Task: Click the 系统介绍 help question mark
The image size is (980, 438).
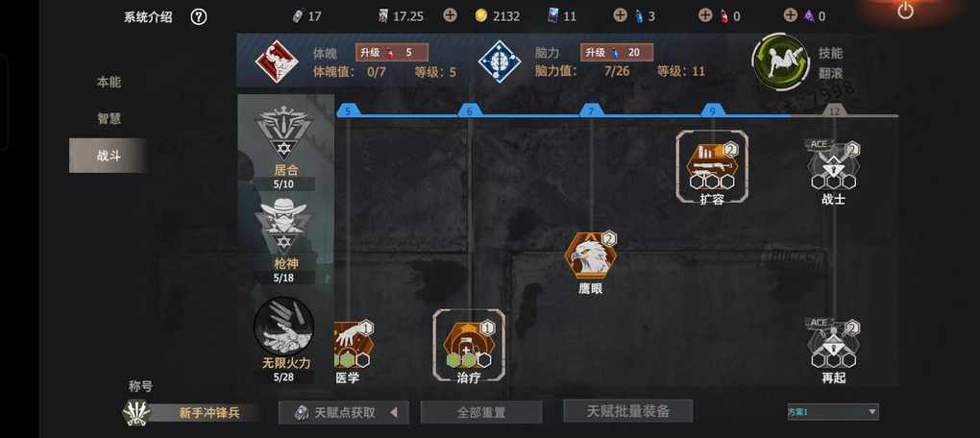Action: [x=198, y=17]
